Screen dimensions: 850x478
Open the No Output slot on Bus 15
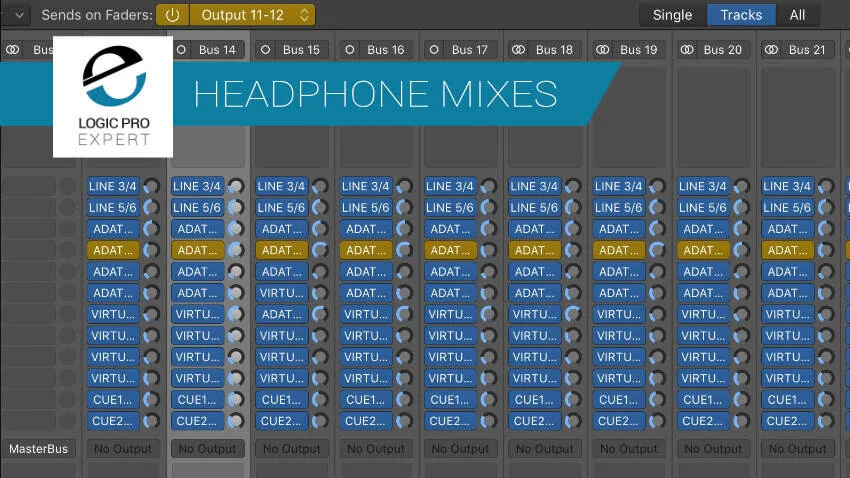pos(292,449)
